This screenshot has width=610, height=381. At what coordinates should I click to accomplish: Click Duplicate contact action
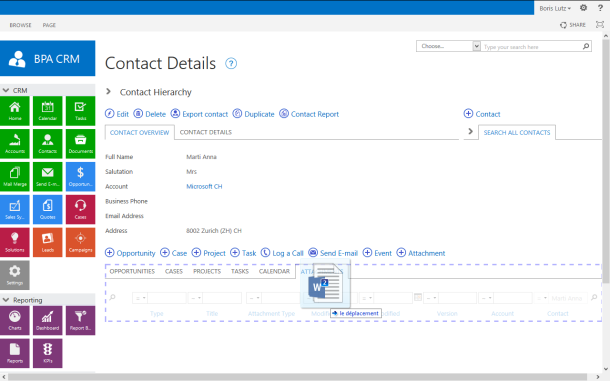254,114
